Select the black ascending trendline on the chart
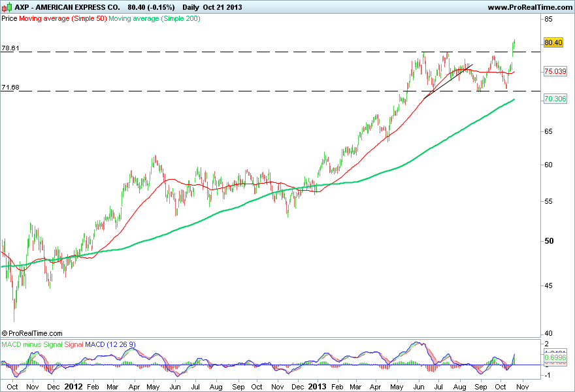 [x=448, y=82]
